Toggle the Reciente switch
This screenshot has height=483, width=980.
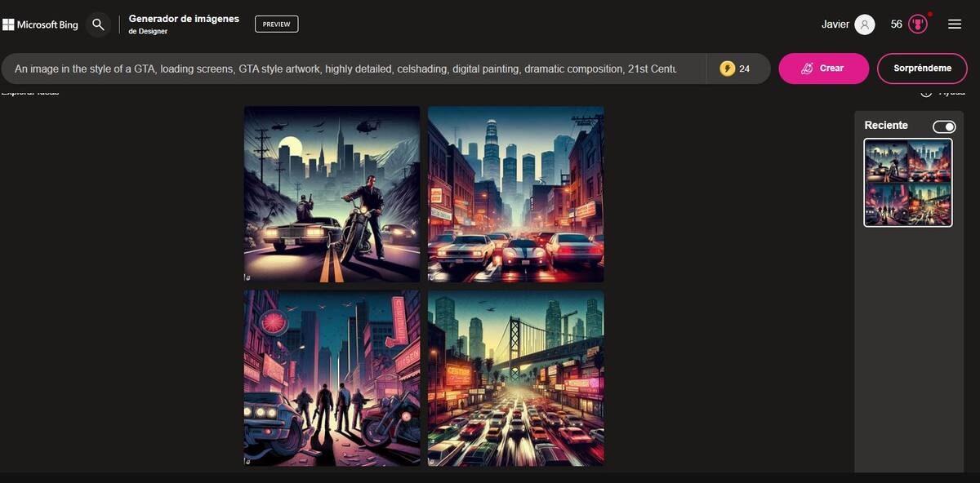pos(944,126)
